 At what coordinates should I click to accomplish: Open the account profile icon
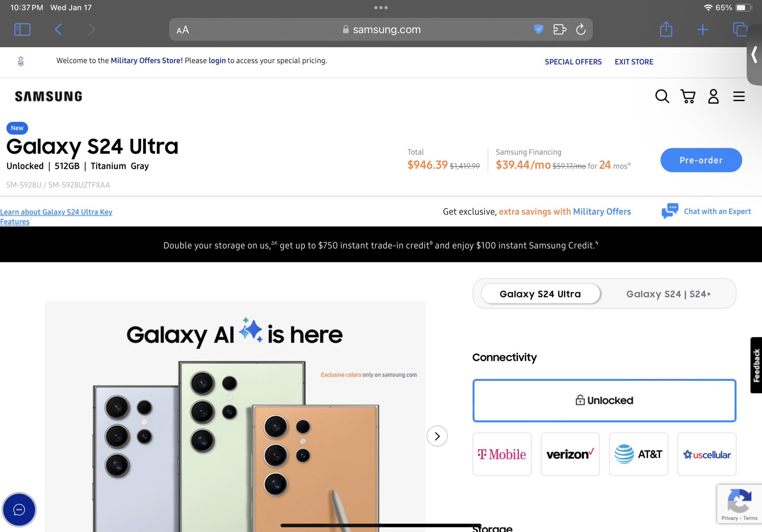point(713,96)
